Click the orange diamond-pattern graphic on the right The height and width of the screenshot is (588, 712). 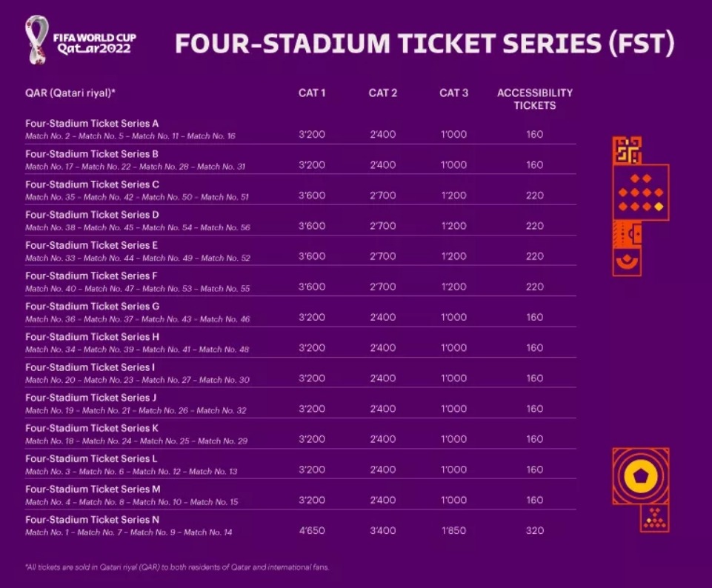point(641,192)
